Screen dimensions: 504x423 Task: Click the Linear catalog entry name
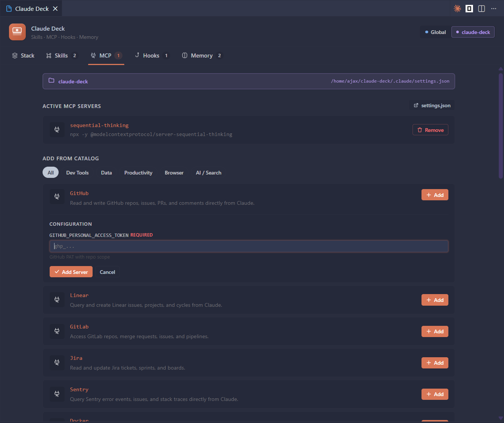[79, 295]
